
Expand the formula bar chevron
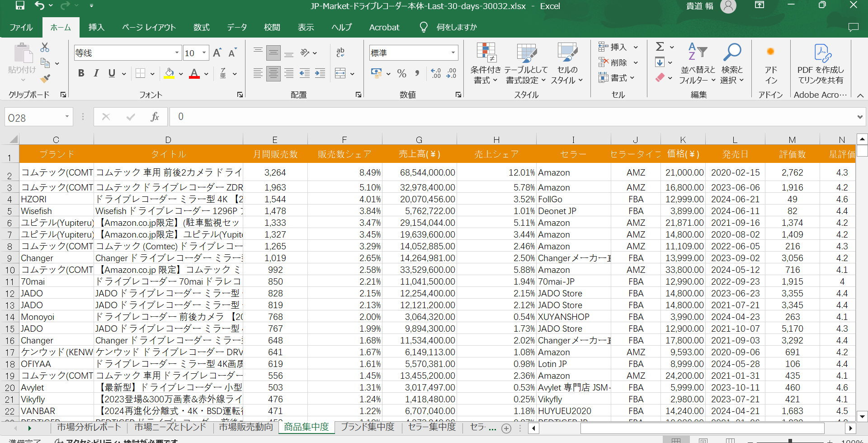pos(859,117)
